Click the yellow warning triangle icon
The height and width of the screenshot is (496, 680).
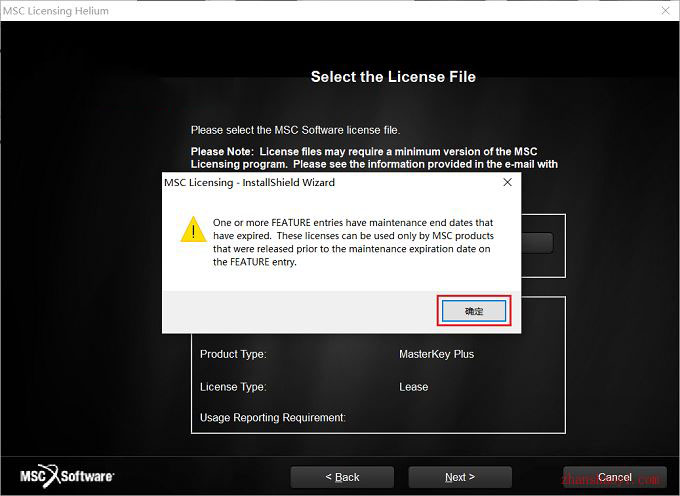193,229
